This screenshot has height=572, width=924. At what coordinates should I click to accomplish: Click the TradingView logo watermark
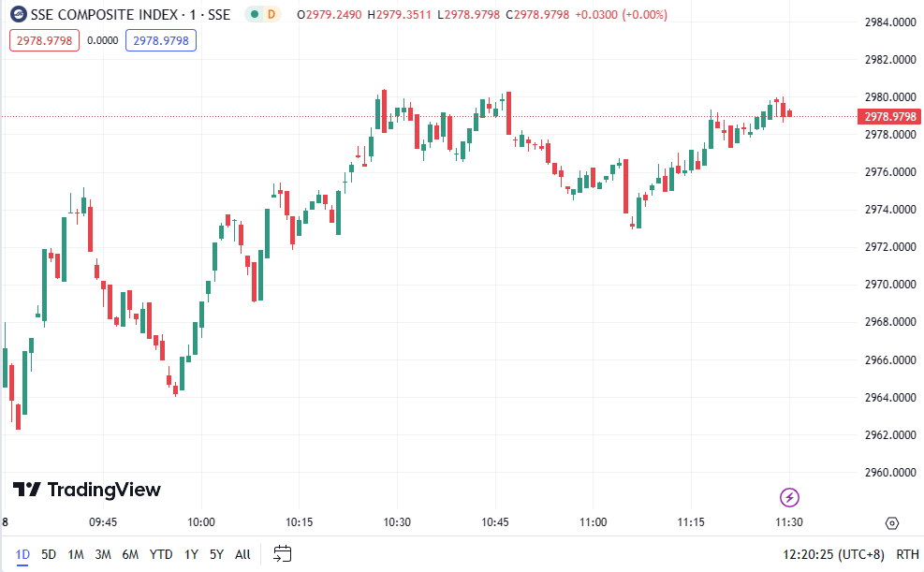(x=86, y=490)
